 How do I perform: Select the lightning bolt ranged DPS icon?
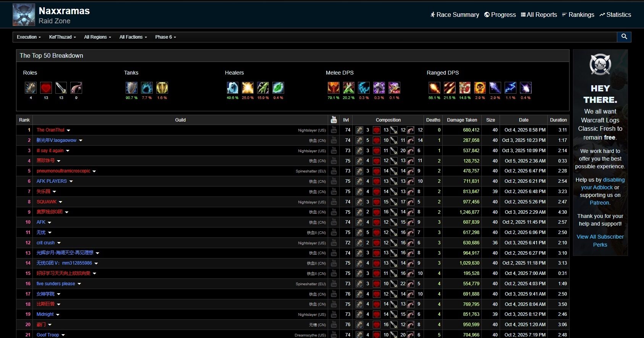point(510,88)
